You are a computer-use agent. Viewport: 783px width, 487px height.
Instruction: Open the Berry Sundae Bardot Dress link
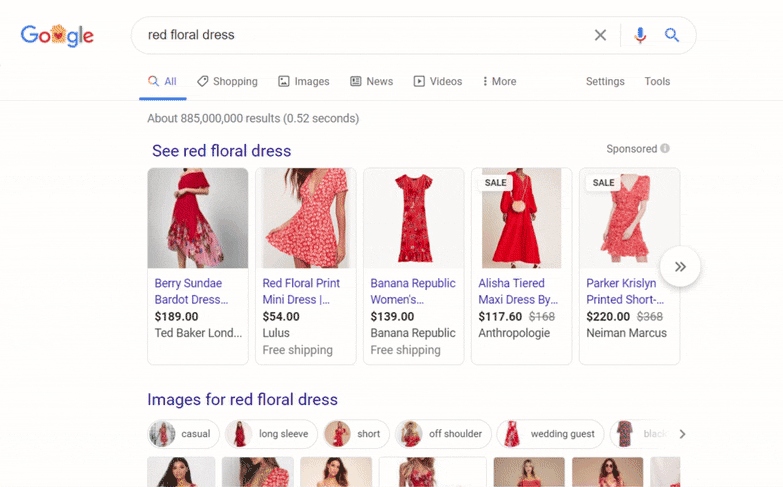[192, 291]
